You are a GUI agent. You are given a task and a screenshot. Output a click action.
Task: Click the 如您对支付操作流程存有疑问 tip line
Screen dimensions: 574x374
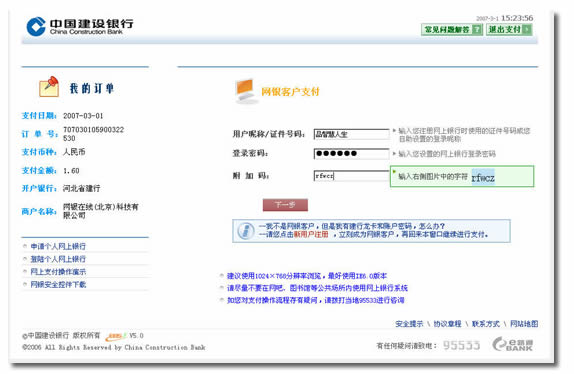click(316, 300)
